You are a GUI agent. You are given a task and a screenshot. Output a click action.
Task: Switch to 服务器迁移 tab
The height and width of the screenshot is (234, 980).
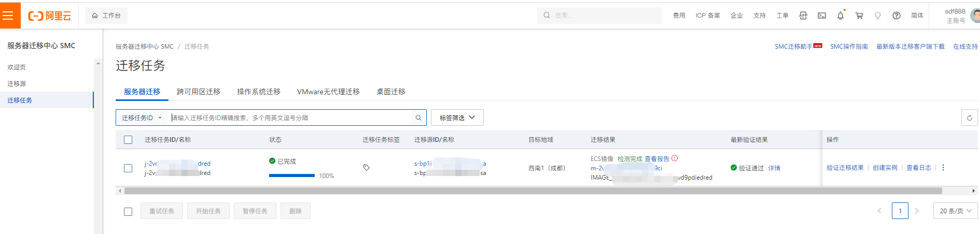click(142, 92)
